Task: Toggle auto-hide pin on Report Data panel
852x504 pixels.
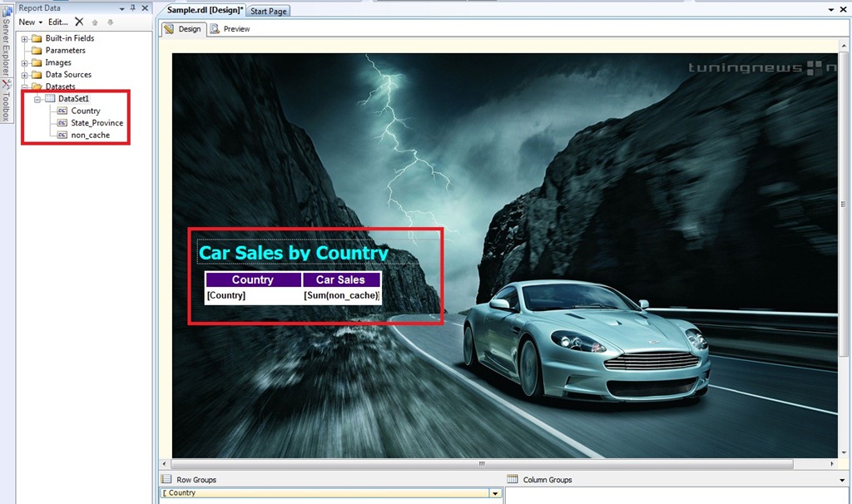Action: (133, 8)
